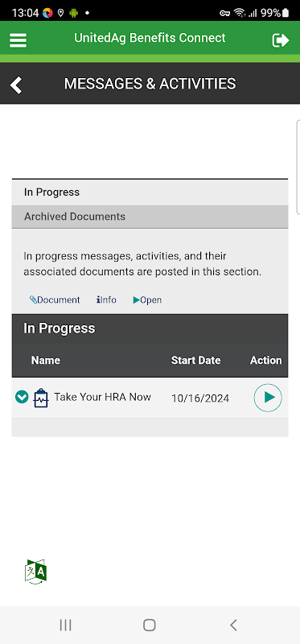Open the Take Your HRA Now activity
This screenshot has height=644, width=300.
click(103, 397)
